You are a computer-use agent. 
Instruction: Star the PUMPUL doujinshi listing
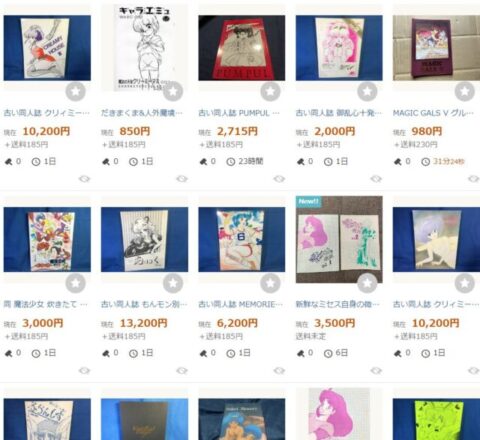pyautogui.click(x=270, y=91)
